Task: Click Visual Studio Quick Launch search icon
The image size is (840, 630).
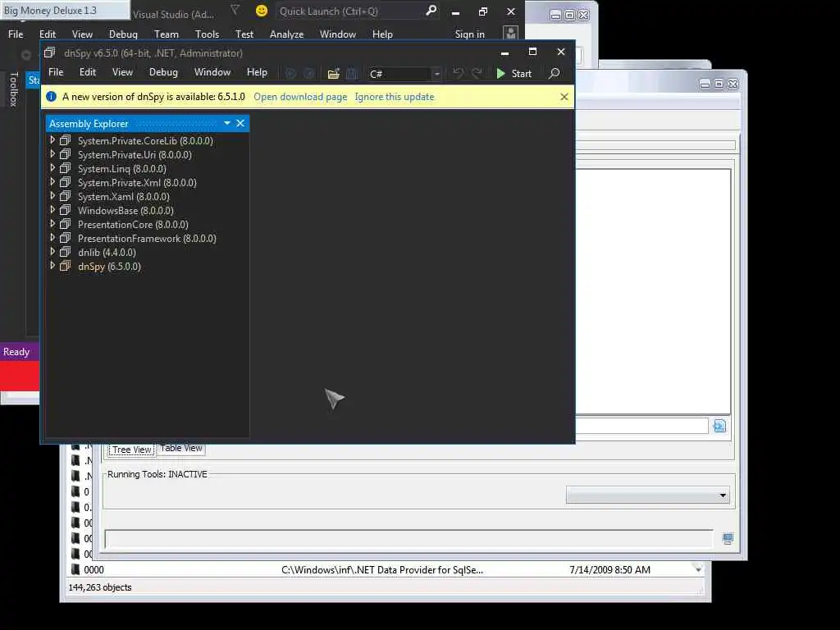Action: coord(431,10)
